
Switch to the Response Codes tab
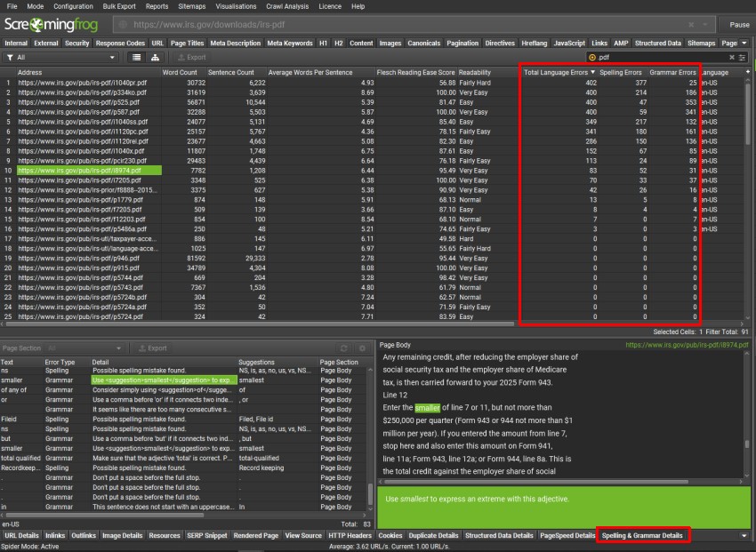coord(120,43)
